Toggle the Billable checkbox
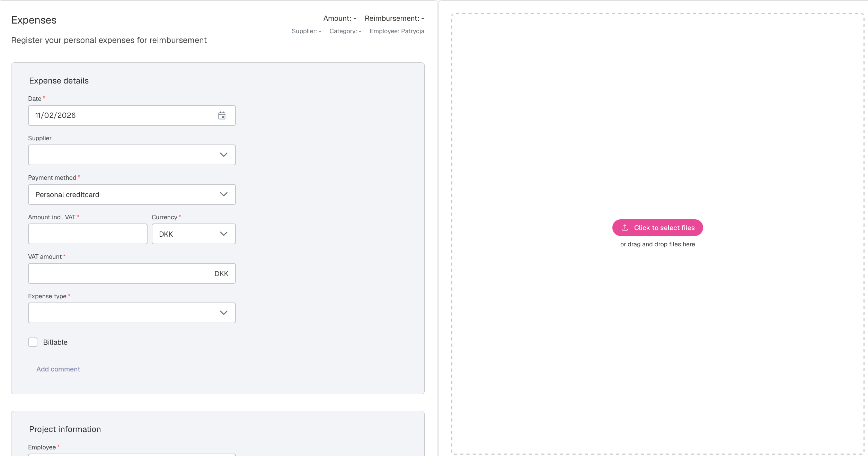This screenshot has height=456, width=868. click(33, 342)
